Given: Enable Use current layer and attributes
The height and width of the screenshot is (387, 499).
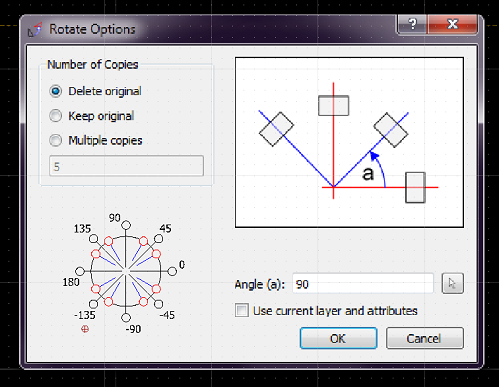Looking at the screenshot, I should tap(242, 310).
